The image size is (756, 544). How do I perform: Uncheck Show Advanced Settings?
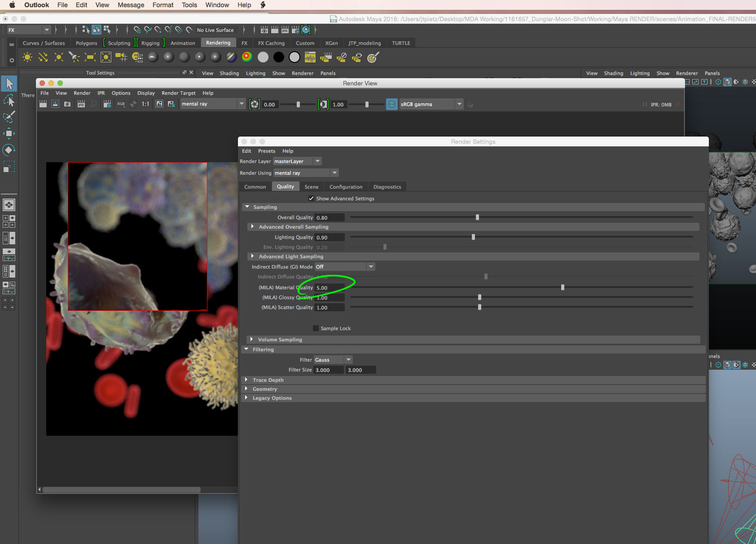311,198
